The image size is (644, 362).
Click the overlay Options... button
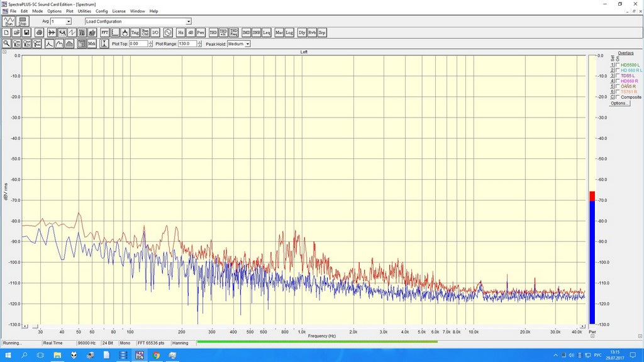(x=619, y=104)
